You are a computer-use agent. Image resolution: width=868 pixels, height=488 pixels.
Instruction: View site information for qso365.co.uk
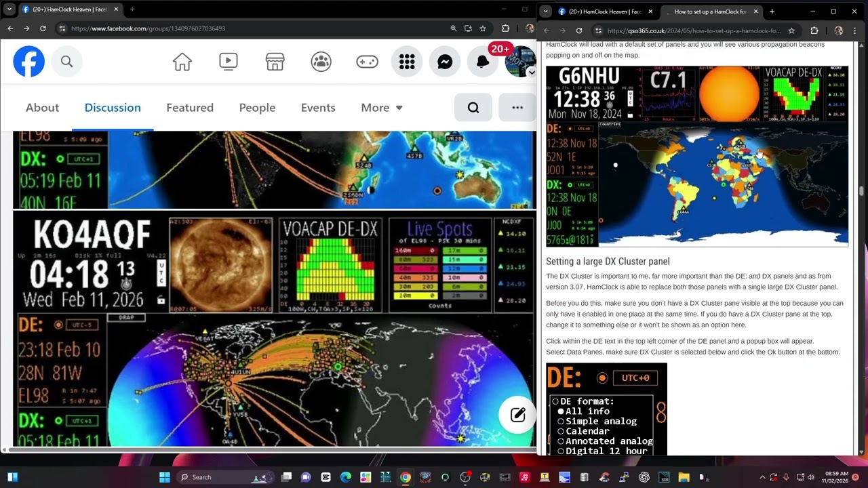pos(599,30)
